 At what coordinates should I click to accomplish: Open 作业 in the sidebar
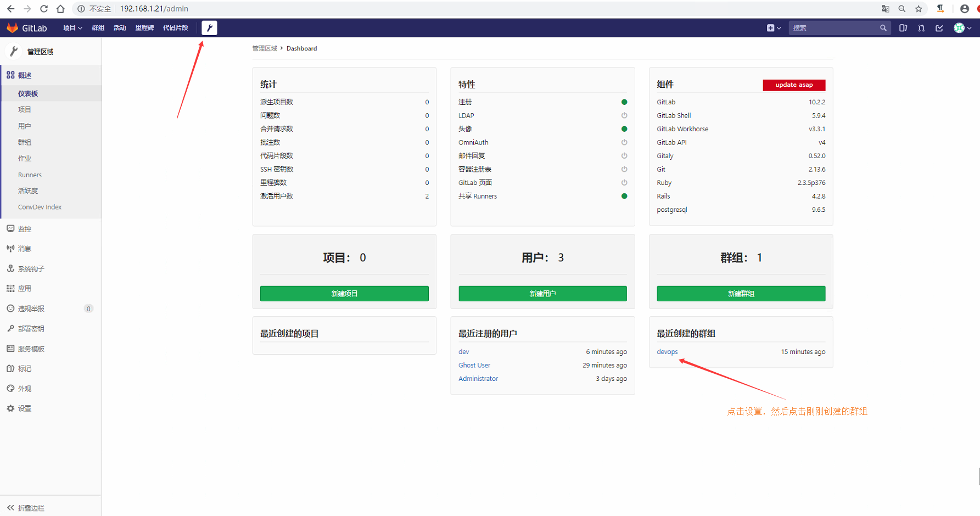25,158
